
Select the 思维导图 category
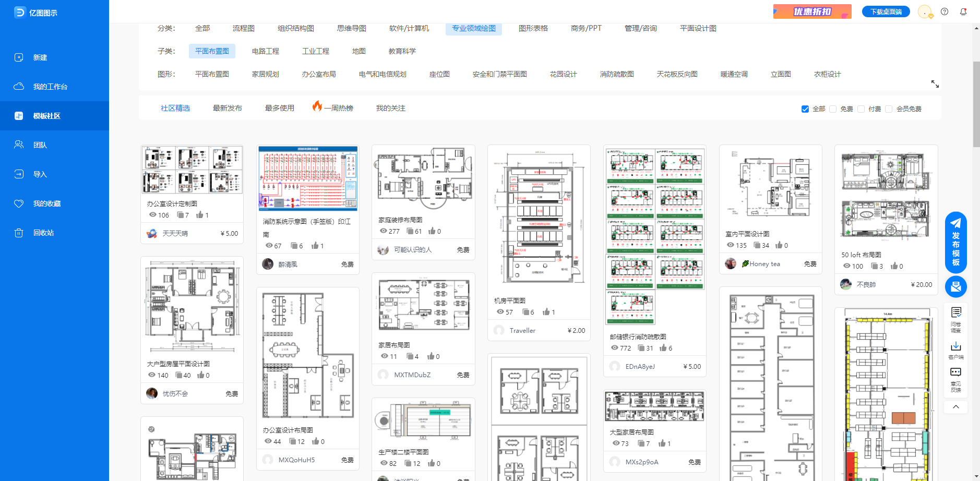pyautogui.click(x=352, y=28)
